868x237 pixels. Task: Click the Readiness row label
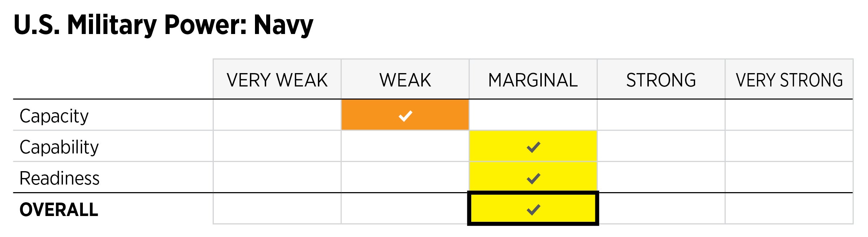click(59, 178)
